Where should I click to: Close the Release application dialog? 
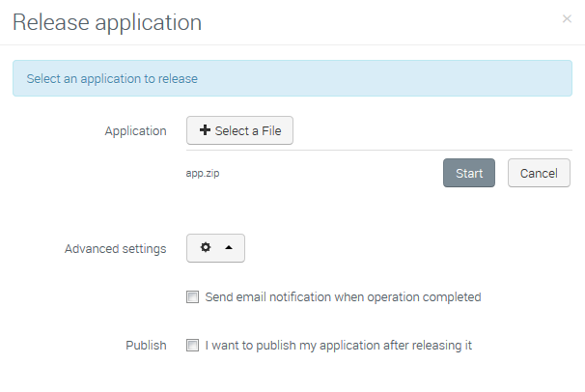point(567,19)
